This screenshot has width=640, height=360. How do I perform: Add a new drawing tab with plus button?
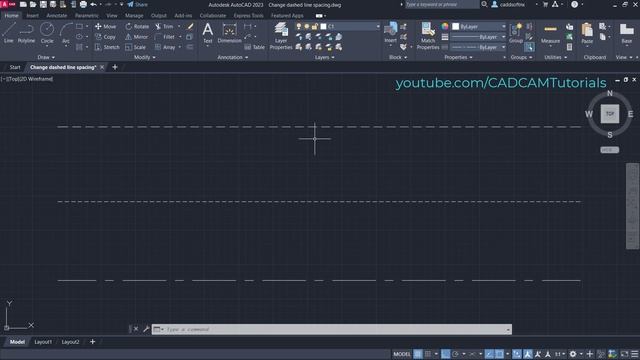coord(115,67)
